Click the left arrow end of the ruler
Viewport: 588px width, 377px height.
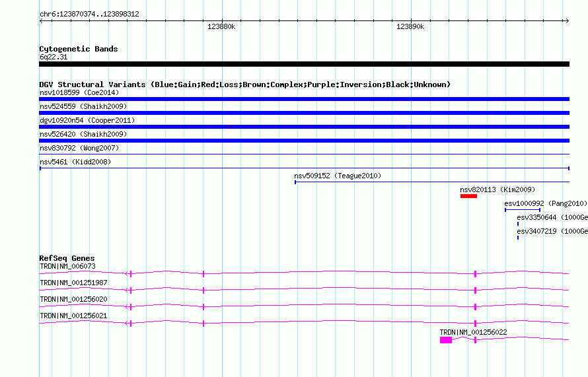[x=41, y=21]
